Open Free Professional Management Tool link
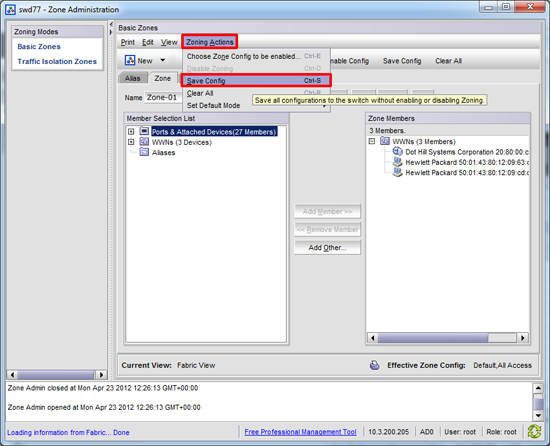 [x=300, y=432]
